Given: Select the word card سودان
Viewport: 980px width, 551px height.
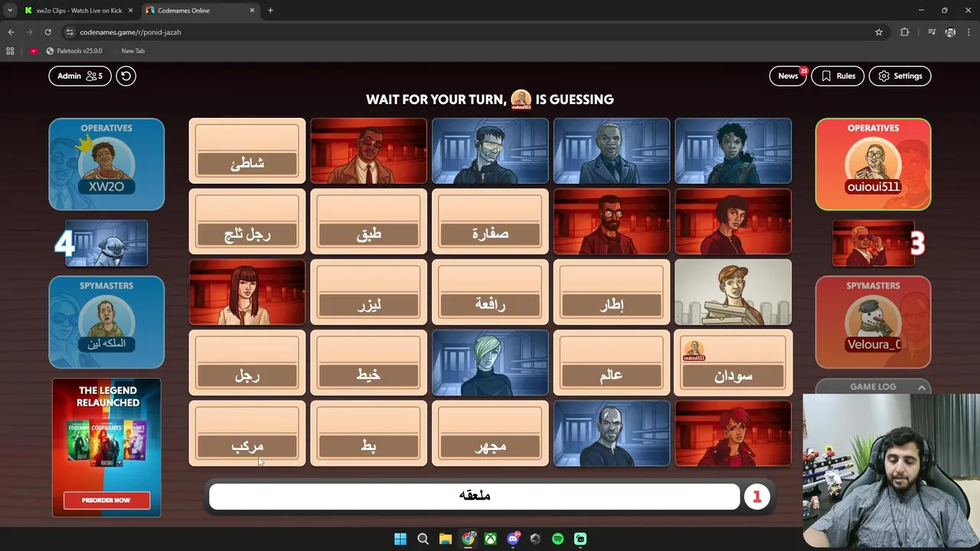Looking at the screenshot, I should pos(733,363).
